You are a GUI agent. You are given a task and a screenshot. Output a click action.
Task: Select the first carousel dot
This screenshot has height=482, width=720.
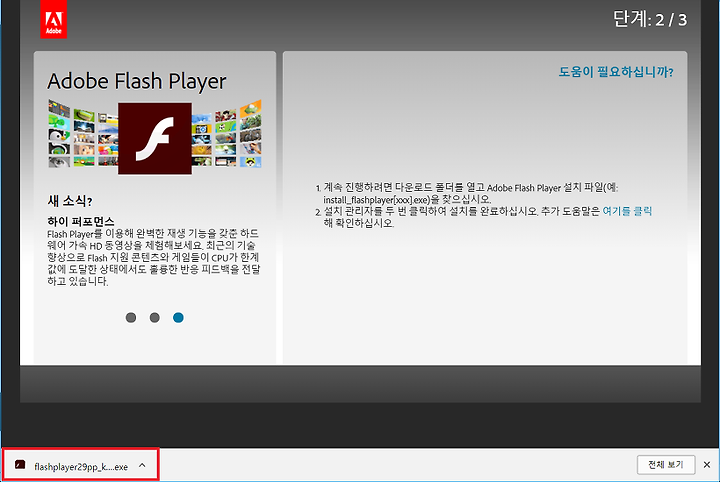pyautogui.click(x=131, y=317)
